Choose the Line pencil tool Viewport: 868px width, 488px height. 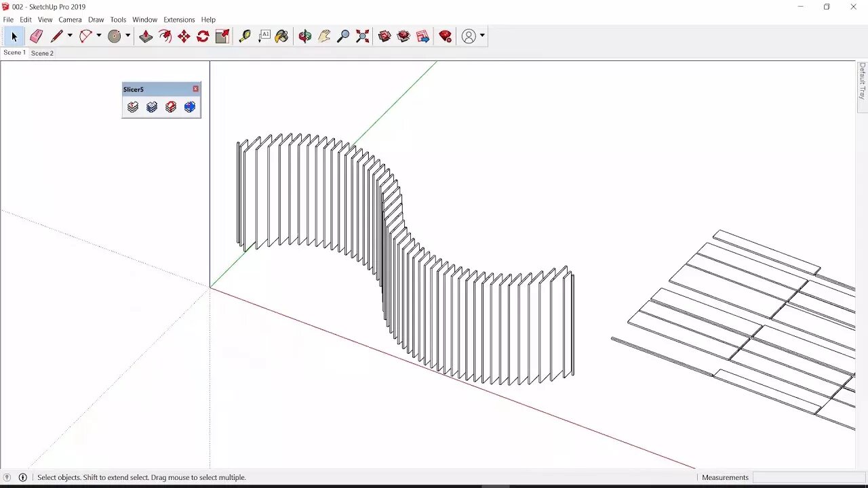coord(57,37)
